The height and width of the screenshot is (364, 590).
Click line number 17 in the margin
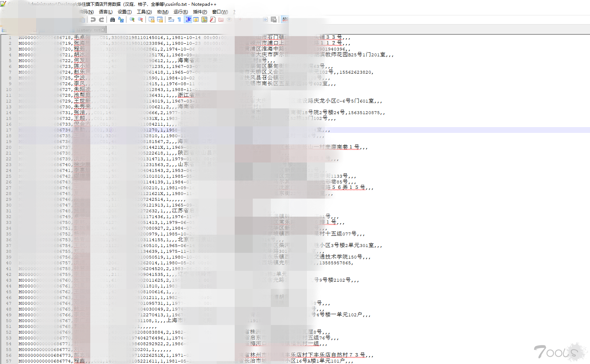point(9,130)
